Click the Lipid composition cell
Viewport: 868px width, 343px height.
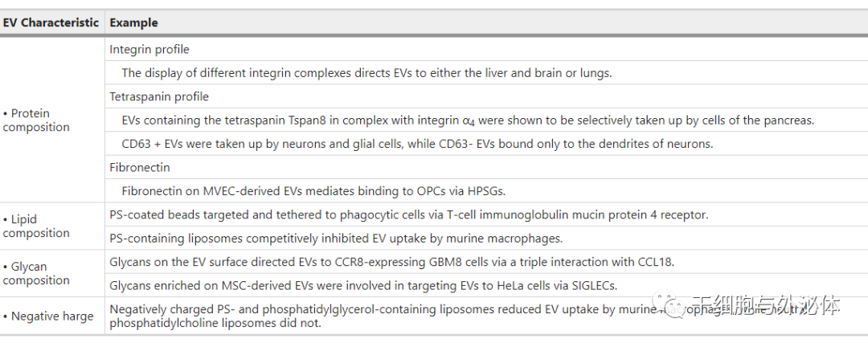pos(52,226)
